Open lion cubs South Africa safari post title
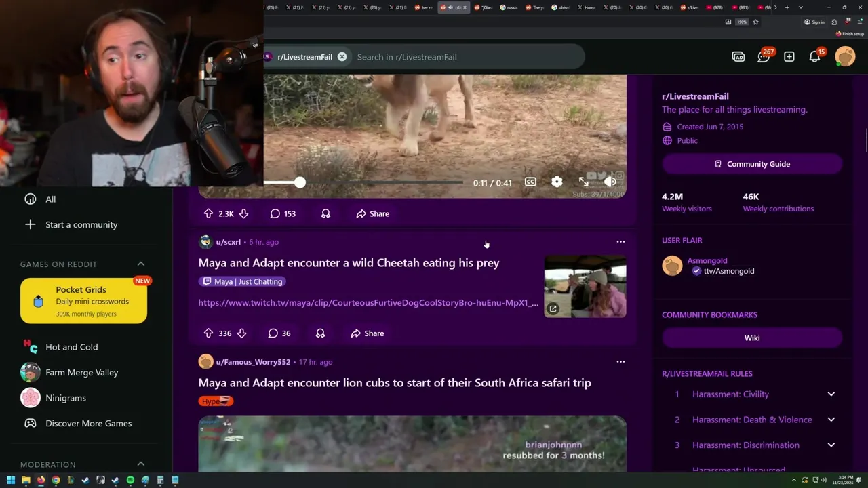This screenshot has height=488, width=868. [395, 383]
